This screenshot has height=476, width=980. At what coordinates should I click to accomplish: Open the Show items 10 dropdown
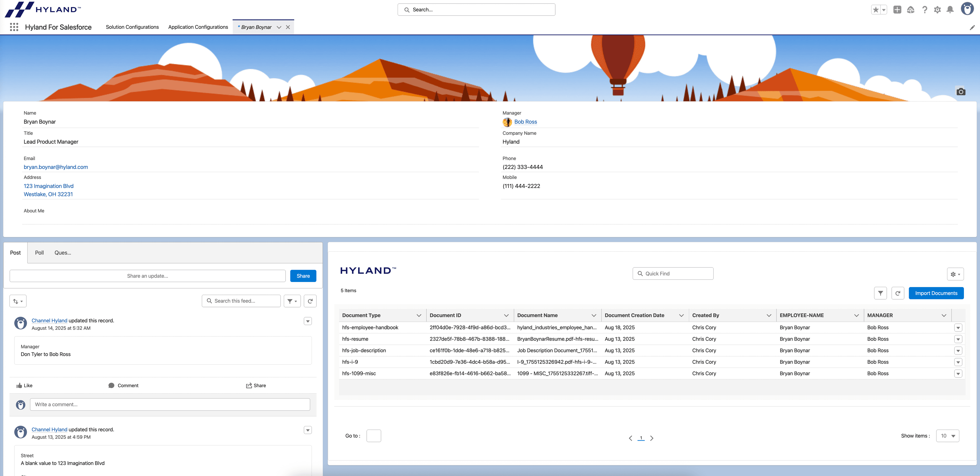948,436
